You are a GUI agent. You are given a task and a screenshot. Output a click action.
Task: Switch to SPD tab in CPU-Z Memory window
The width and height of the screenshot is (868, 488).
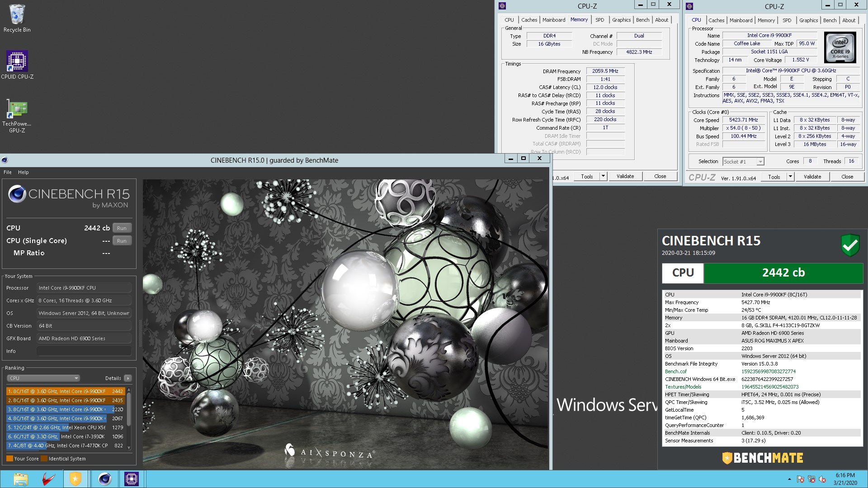599,20
